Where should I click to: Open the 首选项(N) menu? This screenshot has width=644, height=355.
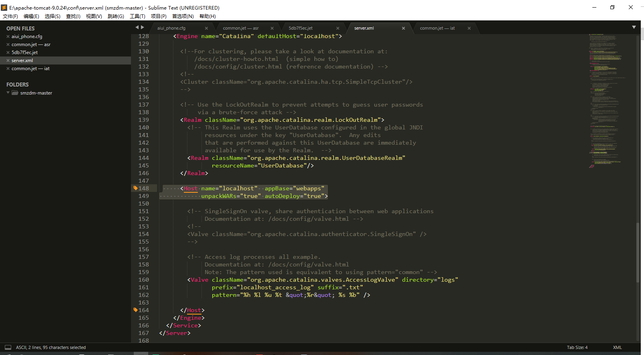pos(183,16)
